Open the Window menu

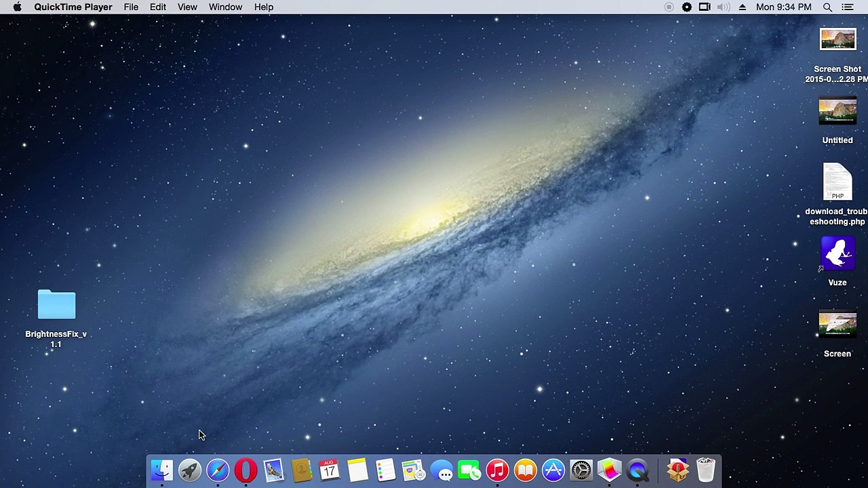click(225, 7)
